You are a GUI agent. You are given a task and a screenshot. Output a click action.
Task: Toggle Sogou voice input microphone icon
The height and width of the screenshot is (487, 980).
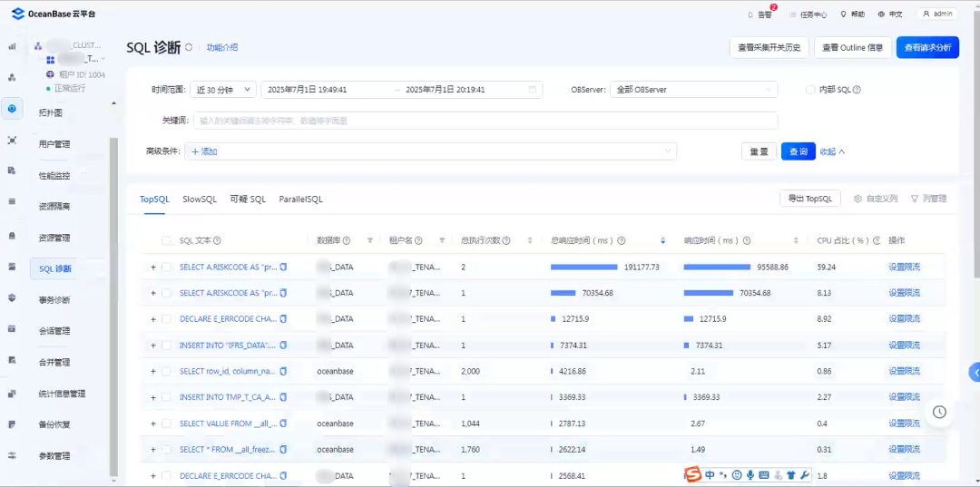tap(750, 474)
